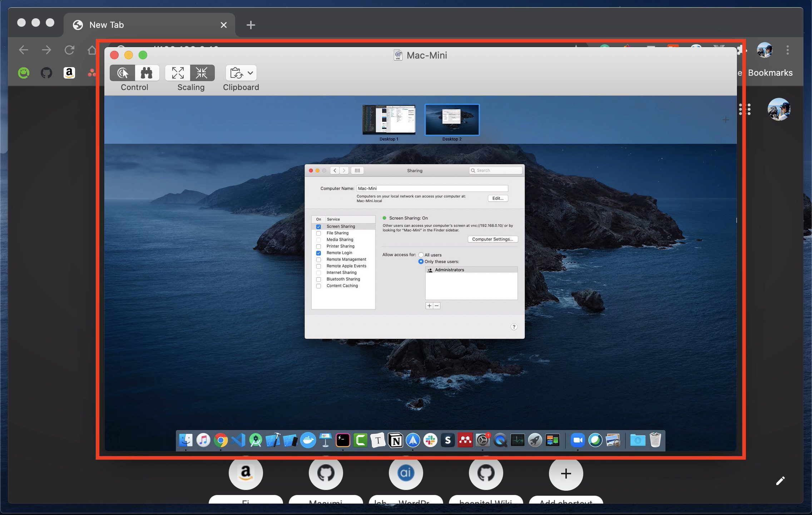Click the plus button under users list
Image resolution: width=812 pixels, height=515 pixels.
coord(429,306)
